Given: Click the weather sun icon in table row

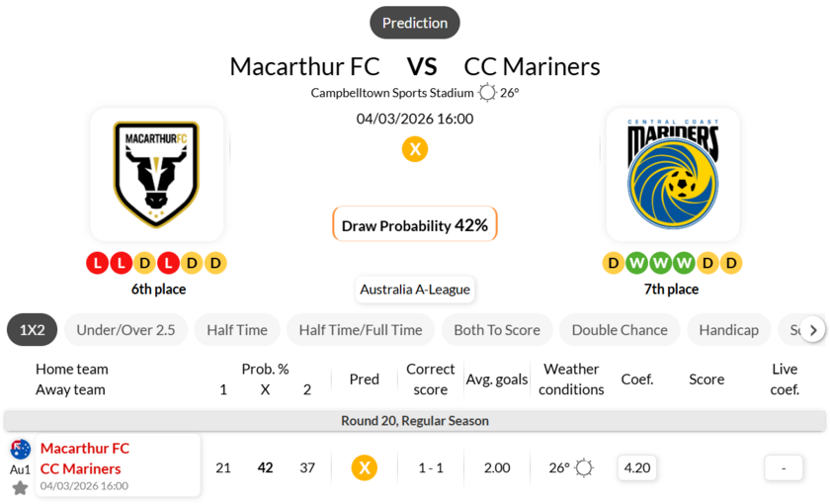Looking at the screenshot, I should (584, 467).
